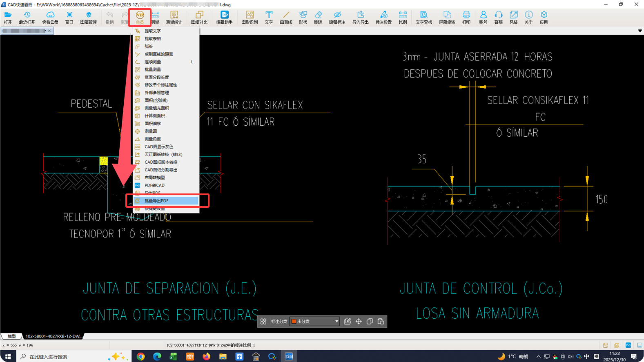Click the 打印 print icon
Viewport: 644px width, 362px height.
(x=466, y=17)
